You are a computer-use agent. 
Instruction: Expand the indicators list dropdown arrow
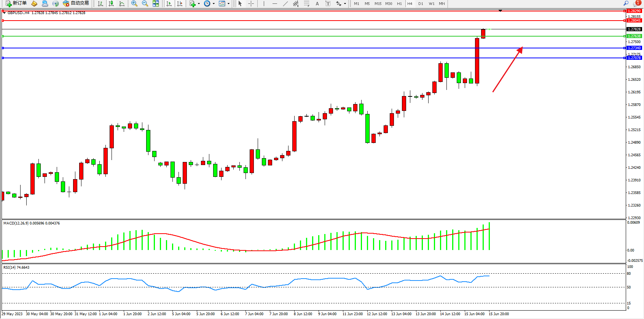(x=199, y=4)
